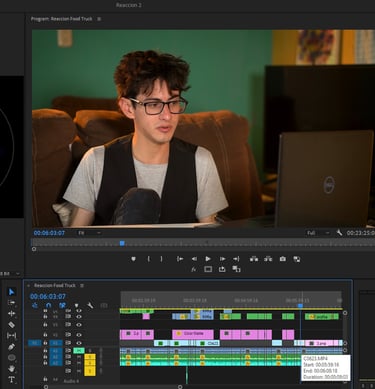The width and height of the screenshot is (375, 389).
Task: Lock video track V3
Action: [45, 324]
